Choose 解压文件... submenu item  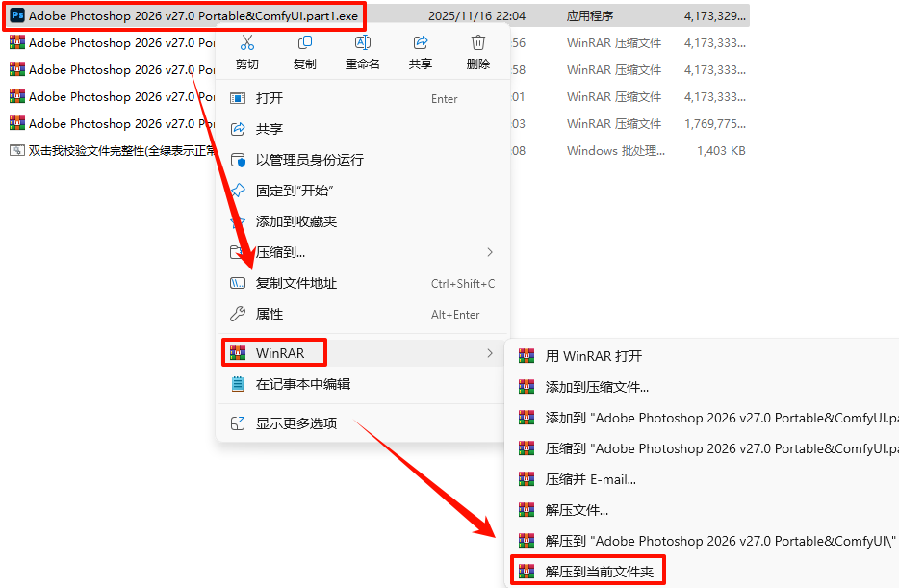coord(704,510)
